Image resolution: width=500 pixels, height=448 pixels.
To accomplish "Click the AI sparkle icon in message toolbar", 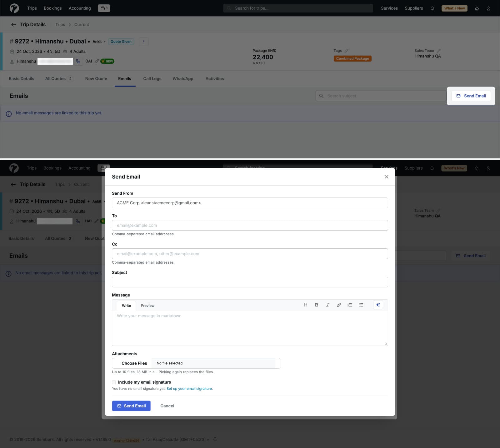I will pos(378,305).
